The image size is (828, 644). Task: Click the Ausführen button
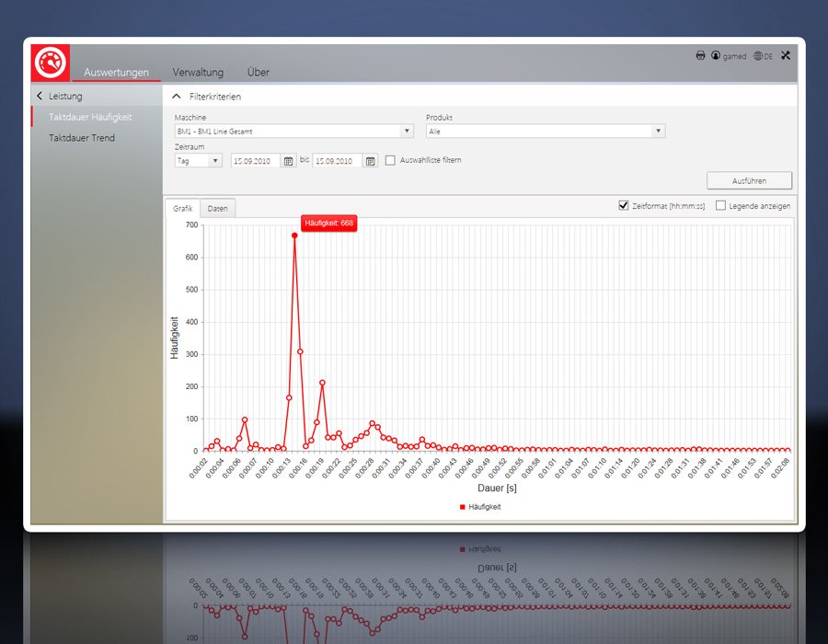coord(749,180)
